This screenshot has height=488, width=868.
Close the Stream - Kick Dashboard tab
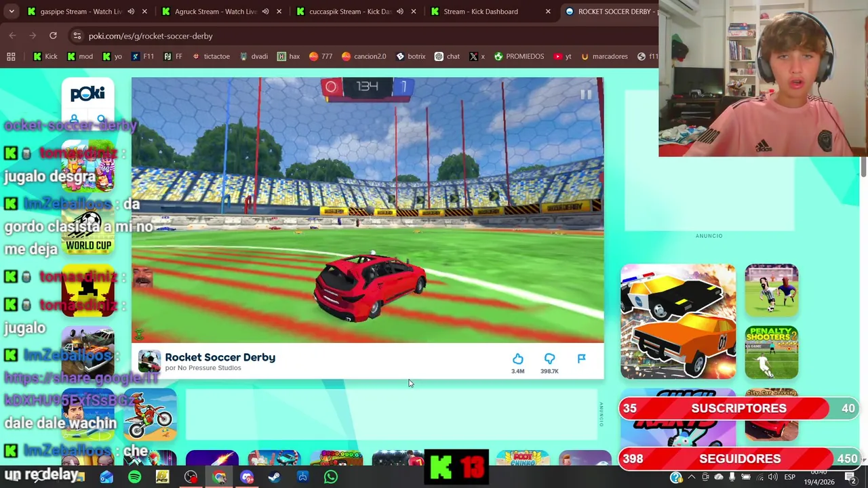(548, 12)
